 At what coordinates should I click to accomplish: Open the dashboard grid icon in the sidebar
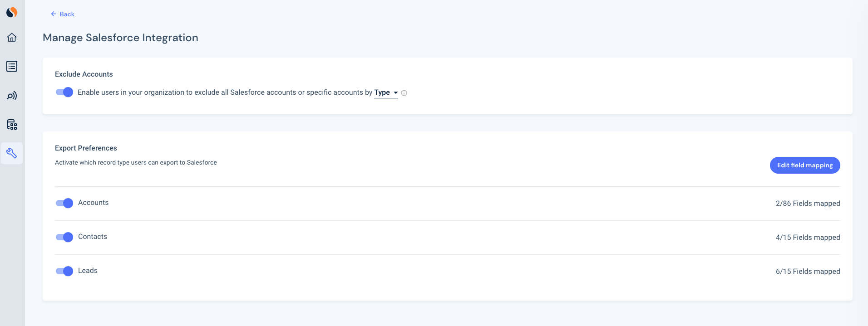point(12,125)
